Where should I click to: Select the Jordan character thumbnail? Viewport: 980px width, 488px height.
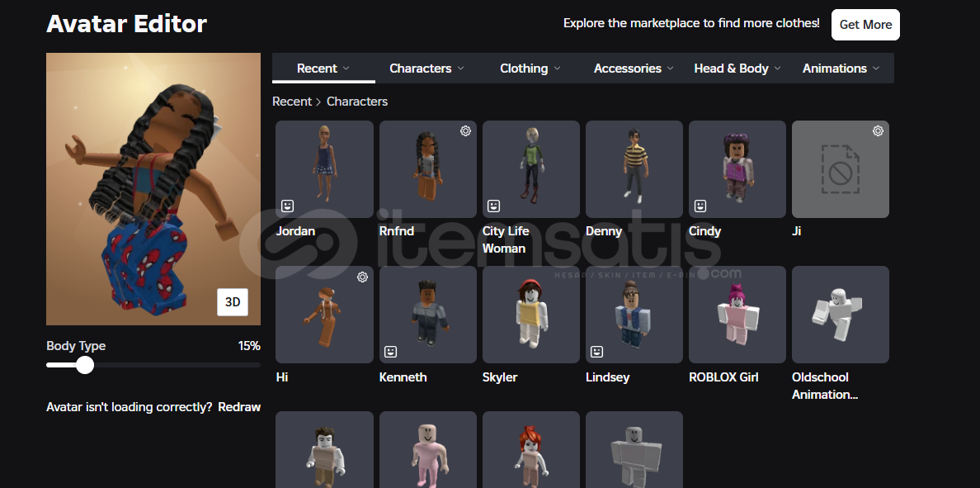(x=324, y=169)
